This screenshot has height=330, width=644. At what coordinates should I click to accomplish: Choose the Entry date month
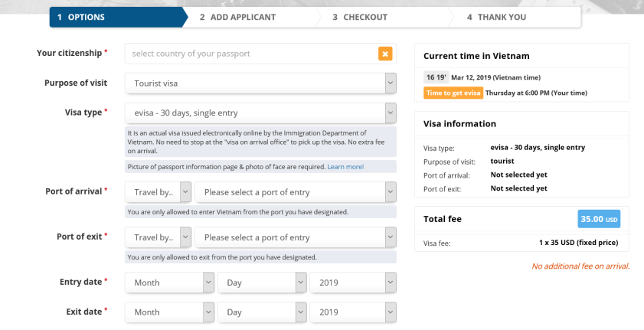point(169,283)
